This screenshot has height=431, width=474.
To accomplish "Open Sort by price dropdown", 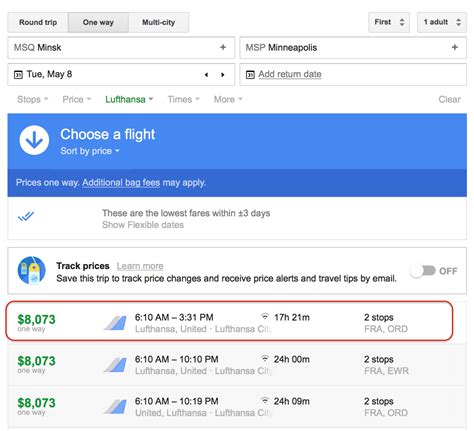I will pos(90,151).
